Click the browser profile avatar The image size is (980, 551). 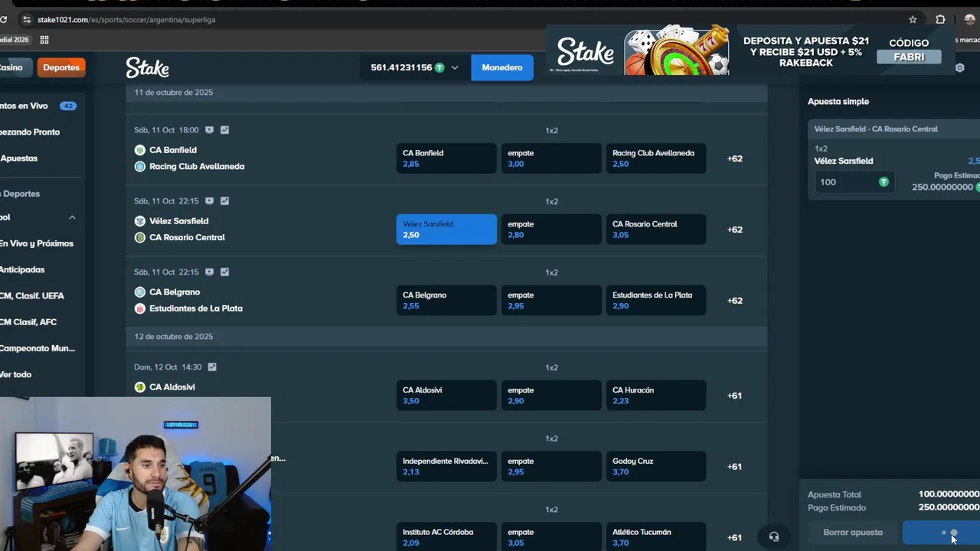(x=969, y=20)
